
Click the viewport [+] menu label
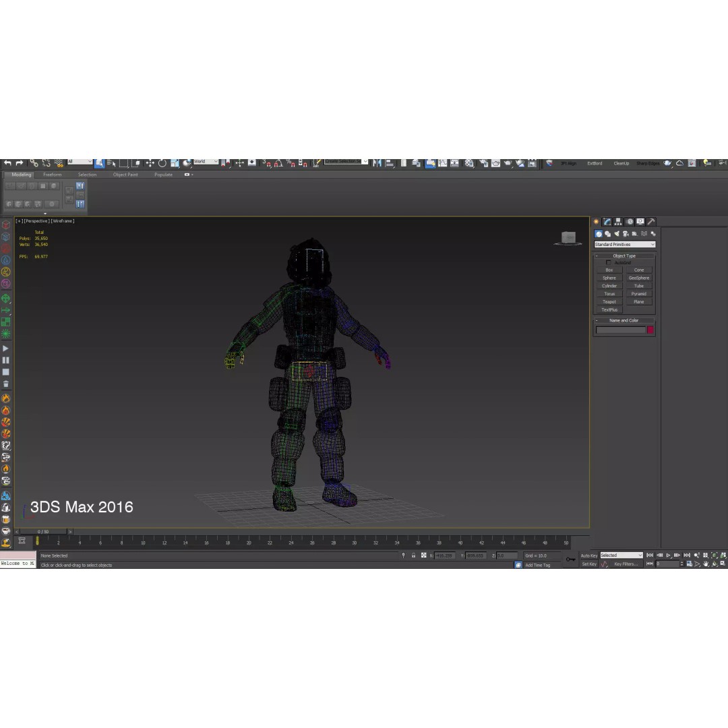pyautogui.click(x=19, y=221)
